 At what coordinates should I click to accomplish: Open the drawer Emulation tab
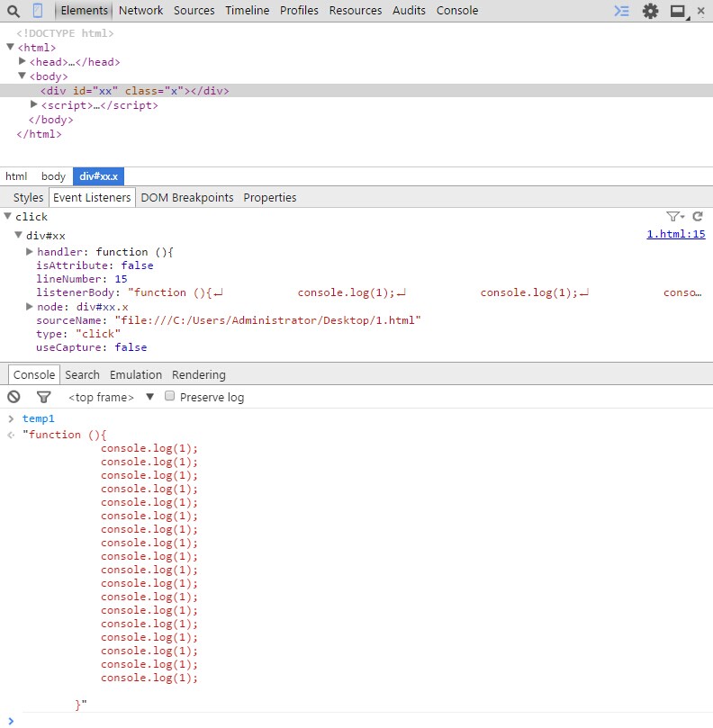[x=136, y=374]
